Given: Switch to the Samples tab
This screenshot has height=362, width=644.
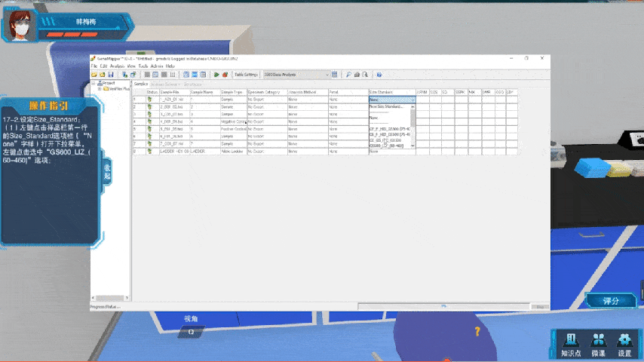Looking at the screenshot, I should click(x=141, y=84).
